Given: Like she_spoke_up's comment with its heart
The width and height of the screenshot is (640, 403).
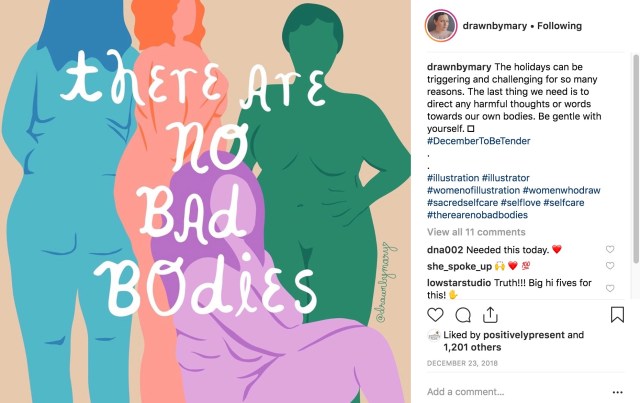Looking at the screenshot, I should [610, 265].
